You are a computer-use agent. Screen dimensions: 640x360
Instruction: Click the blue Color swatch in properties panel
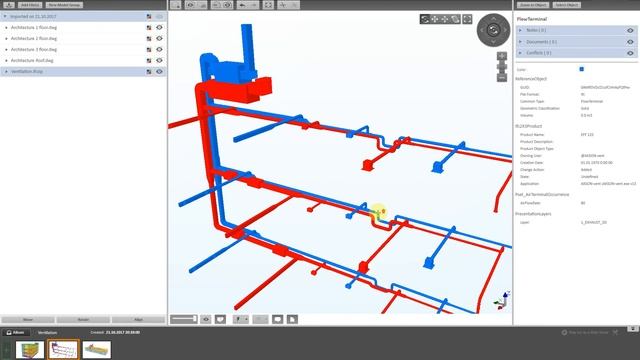click(x=582, y=69)
